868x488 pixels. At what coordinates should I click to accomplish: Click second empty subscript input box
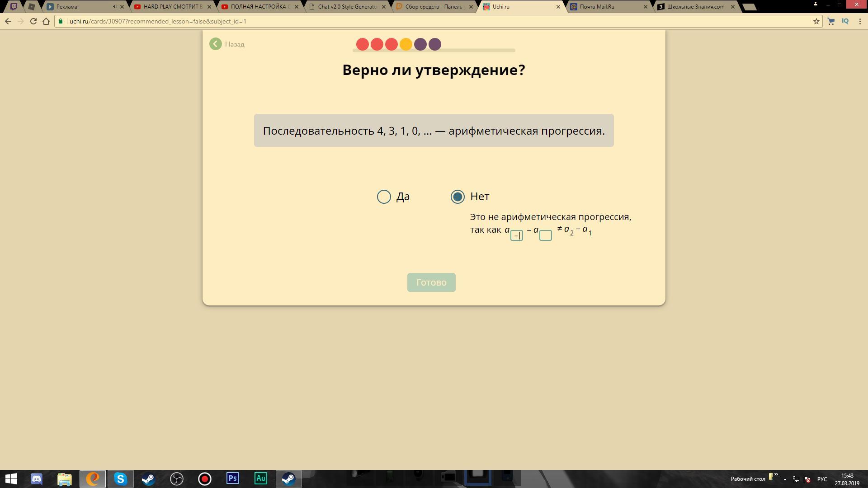click(545, 235)
